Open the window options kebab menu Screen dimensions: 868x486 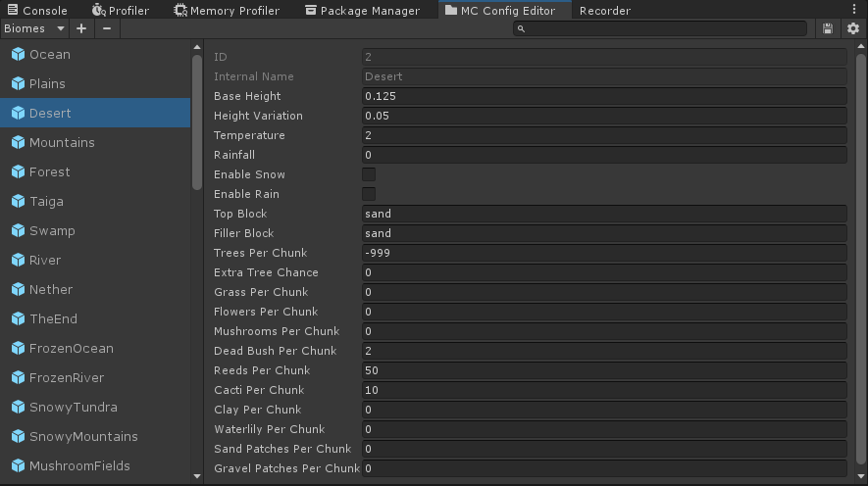(x=854, y=10)
